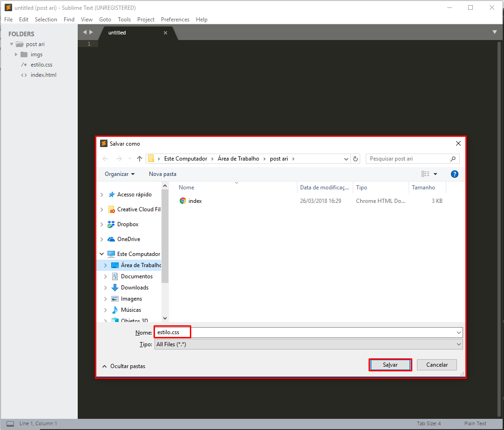
Task: Click the status bar panel switcher icon
Action: 10,423
